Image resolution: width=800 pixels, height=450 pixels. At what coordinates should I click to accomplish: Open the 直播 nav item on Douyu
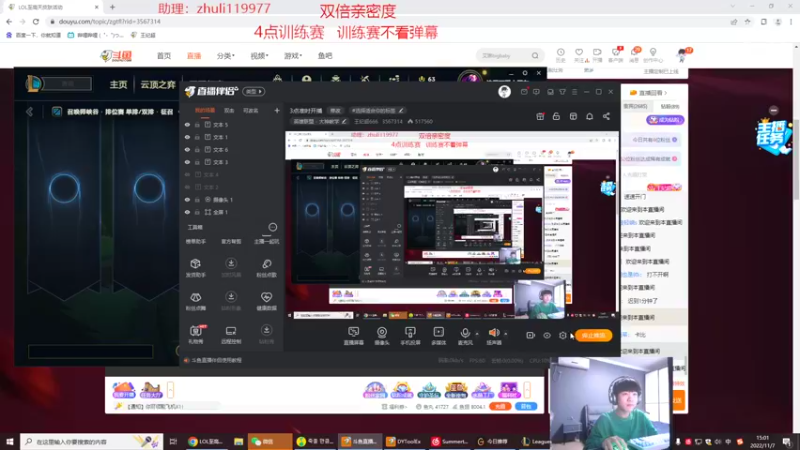click(194, 56)
